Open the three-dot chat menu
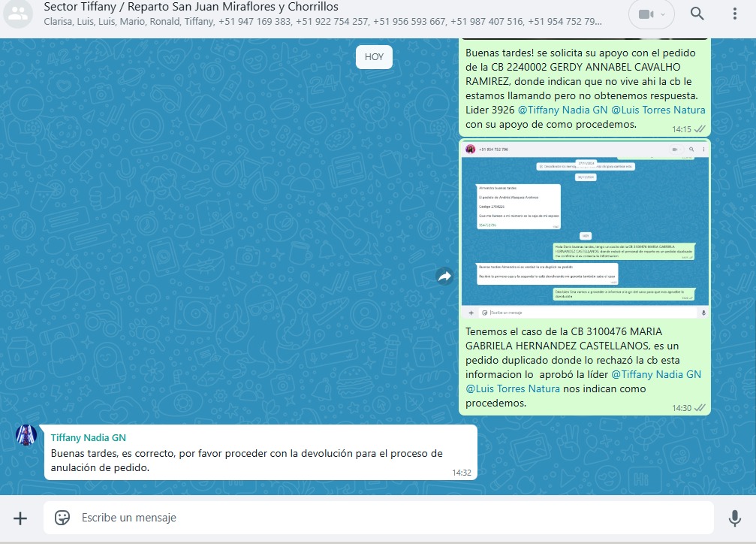The image size is (756, 544). pyautogui.click(x=735, y=14)
